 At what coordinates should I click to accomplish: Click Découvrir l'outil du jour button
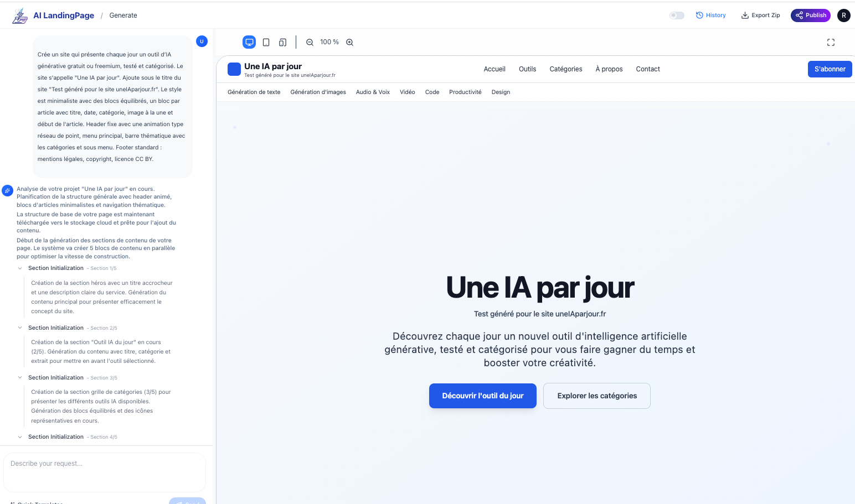(x=482, y=396)
